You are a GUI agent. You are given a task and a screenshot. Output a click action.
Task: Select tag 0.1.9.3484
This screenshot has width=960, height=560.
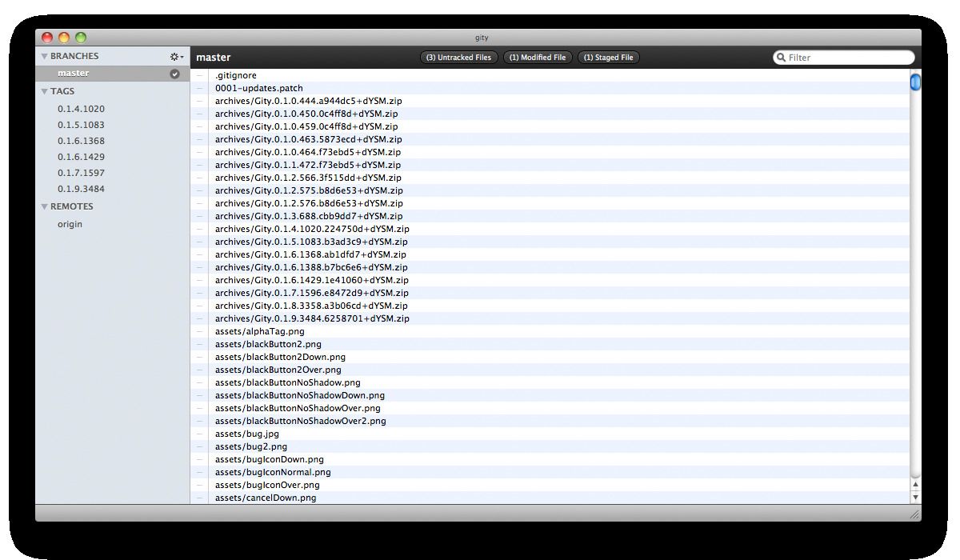(79, 189)
